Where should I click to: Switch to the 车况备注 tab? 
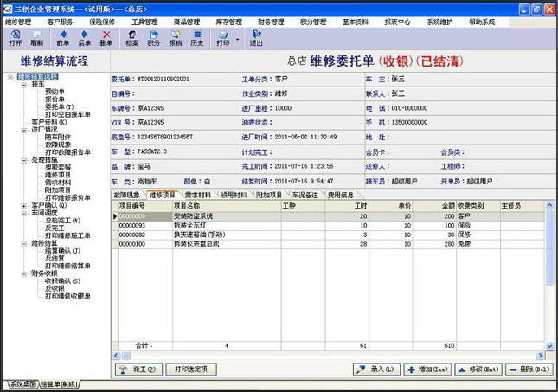(305, 195)
